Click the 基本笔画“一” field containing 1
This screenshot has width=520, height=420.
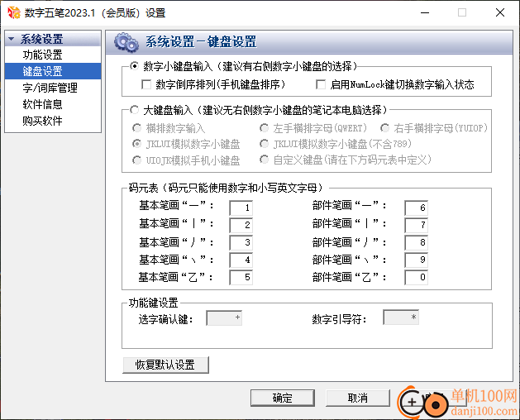click(x=241, y=208)
